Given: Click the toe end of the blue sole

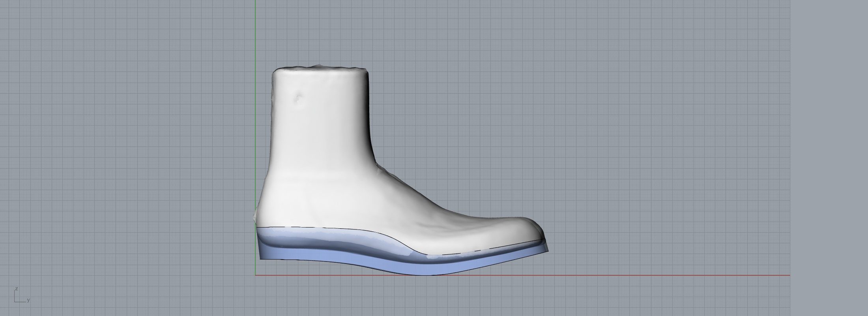Looking at the screenshot, I should 547,250.
